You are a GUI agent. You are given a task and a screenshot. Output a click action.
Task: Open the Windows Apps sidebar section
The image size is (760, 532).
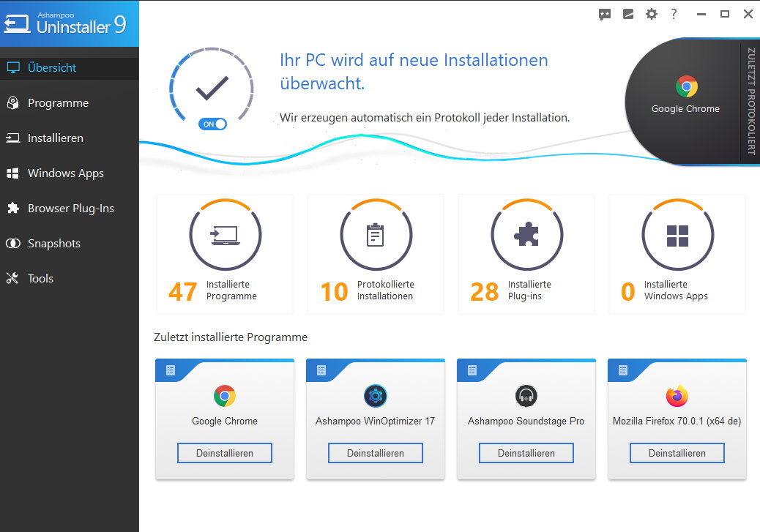click(64, 173)
